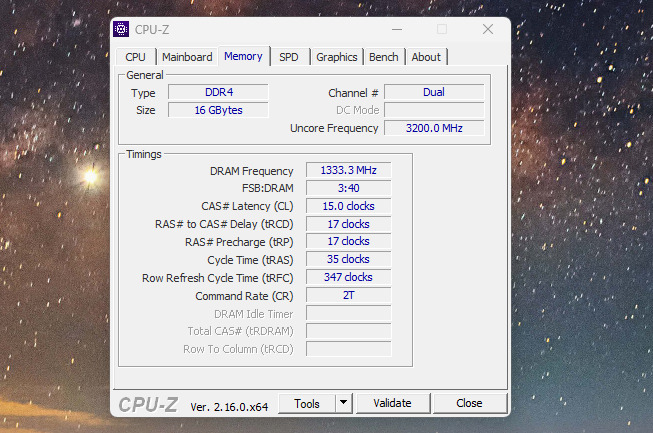The height and width of the screenshot is (433, 653).
Task: Switch to the CPU tab
Action: coord(135,57)
